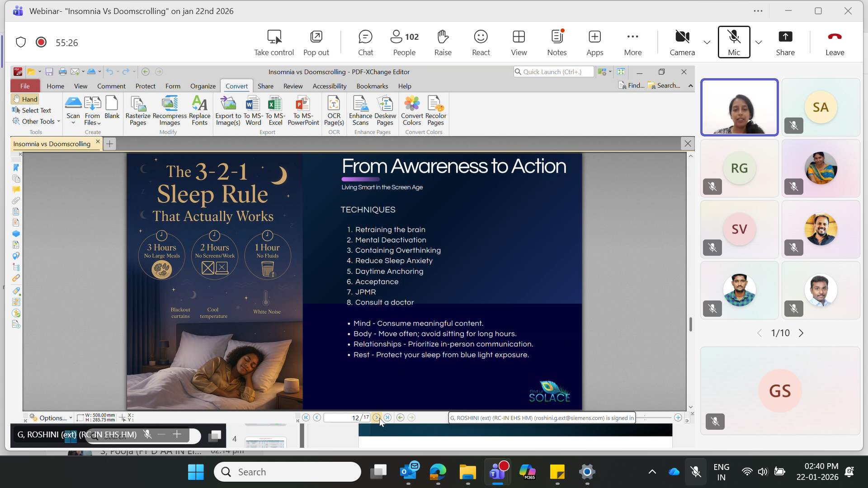Unmute the Mic toggle
Image resolution: width=868 pixels, height=488 pixels.
click(734, 42)
